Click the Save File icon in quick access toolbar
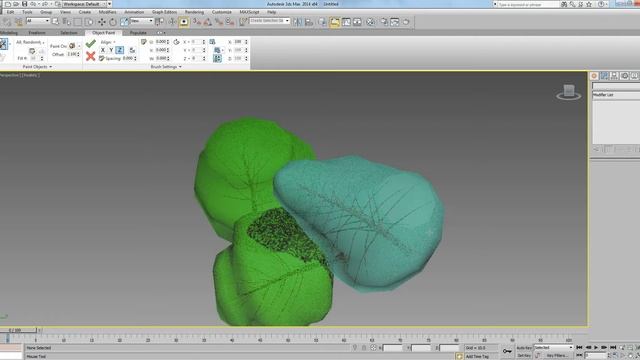The height and width of the screenshot is (360, 640). pyautogui.click(x=24, y=4)
